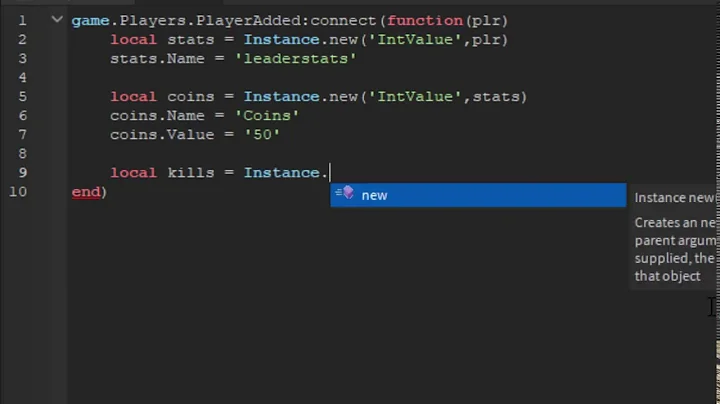Click the 'end' keyword on line 10
Image resolution: width=720 pixels, height=404 pixels.
pos(86,192)
